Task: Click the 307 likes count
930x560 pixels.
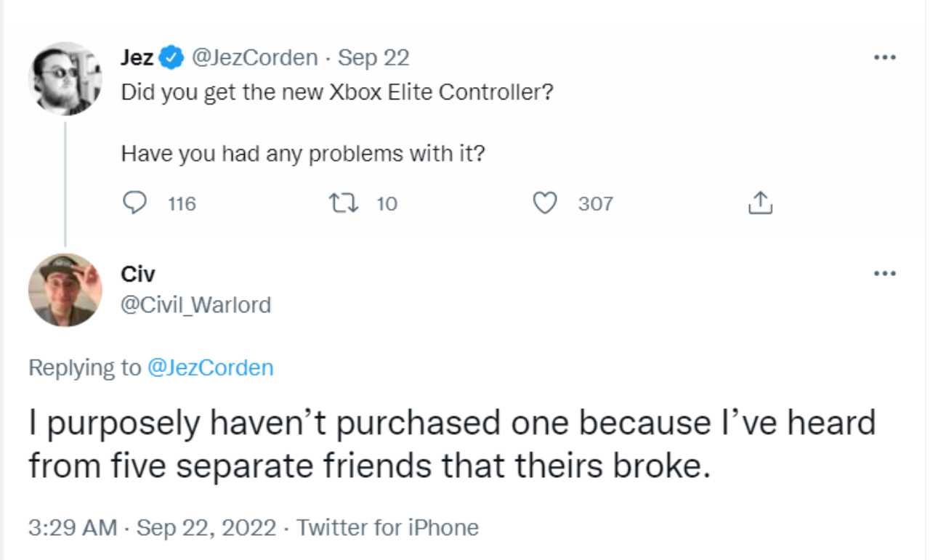Action: click(x=595, y=204)
